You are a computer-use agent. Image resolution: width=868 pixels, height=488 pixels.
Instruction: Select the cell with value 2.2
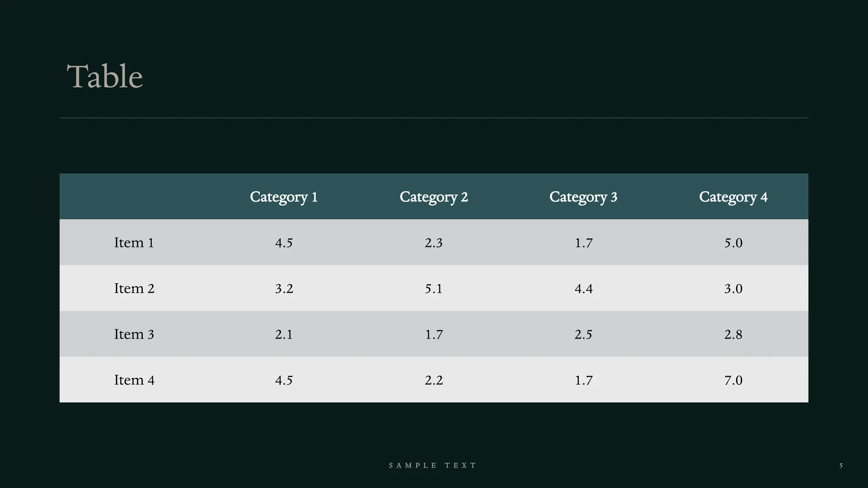[x=434, y=380]
